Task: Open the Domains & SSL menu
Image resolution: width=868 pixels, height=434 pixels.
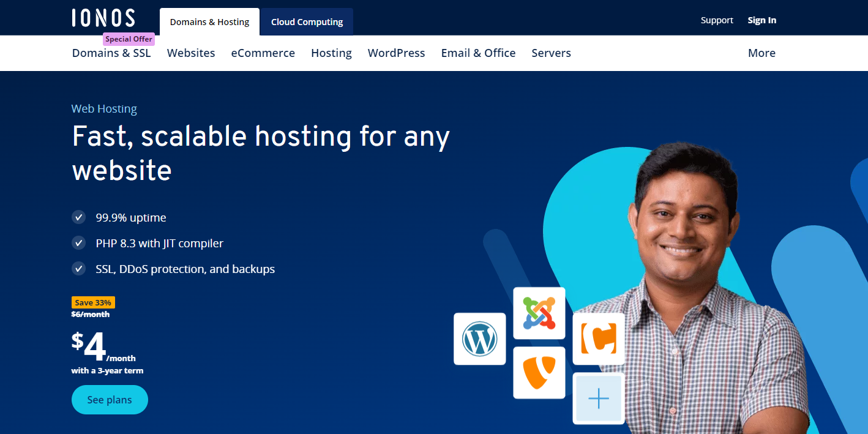Action: (111, 53)
